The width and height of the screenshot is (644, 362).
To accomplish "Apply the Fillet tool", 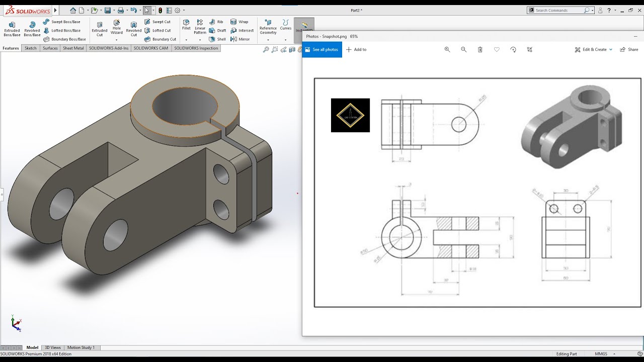I will coord(186,25).
